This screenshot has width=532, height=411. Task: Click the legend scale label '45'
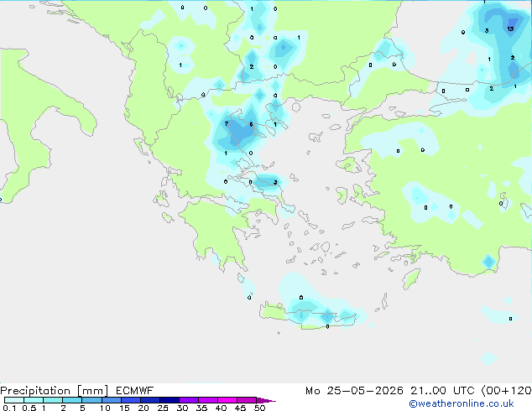pyautogui.click(x=240, y=408)
